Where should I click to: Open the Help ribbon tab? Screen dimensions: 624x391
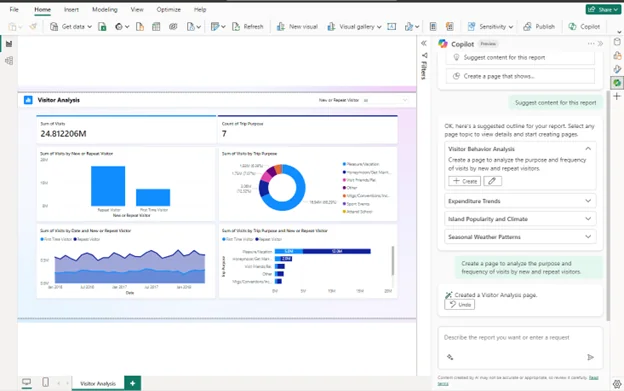(200, 10)
